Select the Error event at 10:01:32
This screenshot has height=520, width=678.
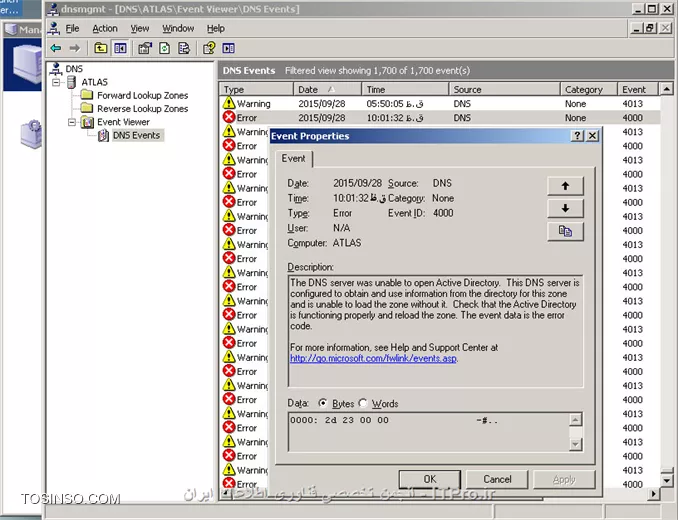click(x=440, y=118)
